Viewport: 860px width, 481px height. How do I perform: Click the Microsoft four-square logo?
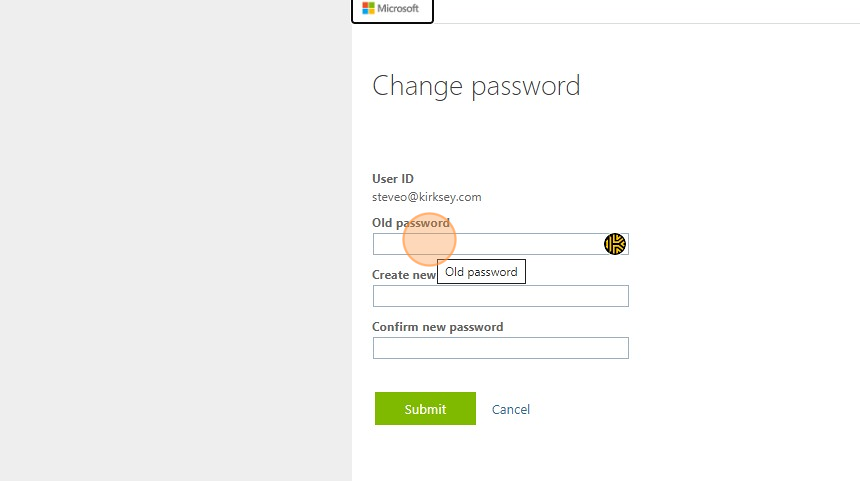pyautogui.click(x=368, y=8)
